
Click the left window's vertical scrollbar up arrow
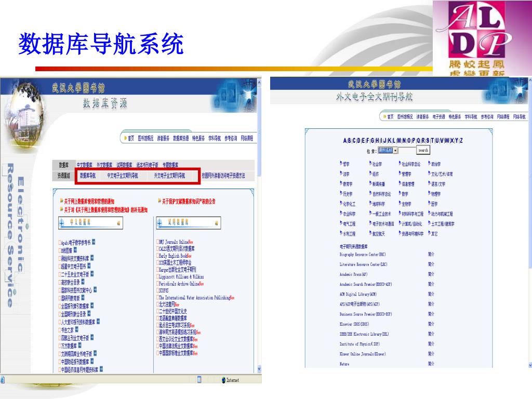259,82
